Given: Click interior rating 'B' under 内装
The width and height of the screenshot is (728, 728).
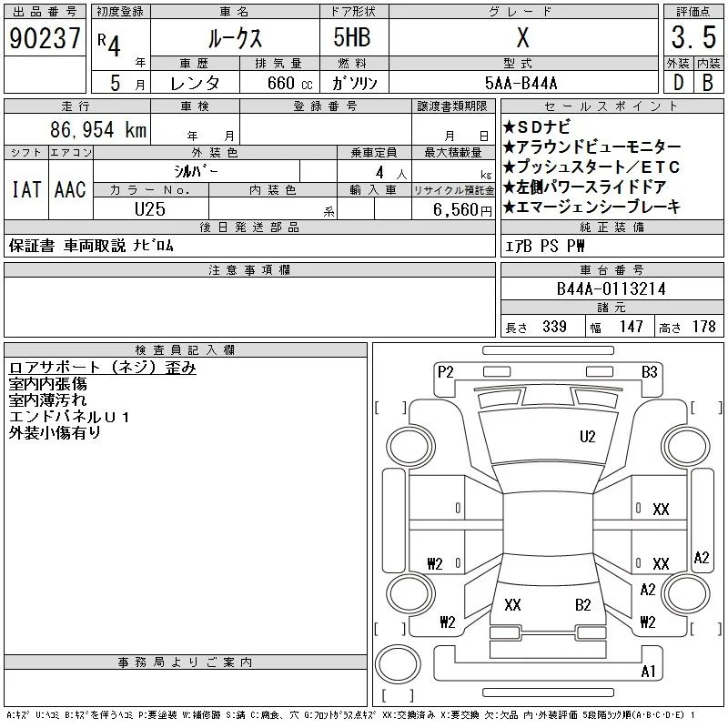Looking at the screenshot, I should 708,83.
